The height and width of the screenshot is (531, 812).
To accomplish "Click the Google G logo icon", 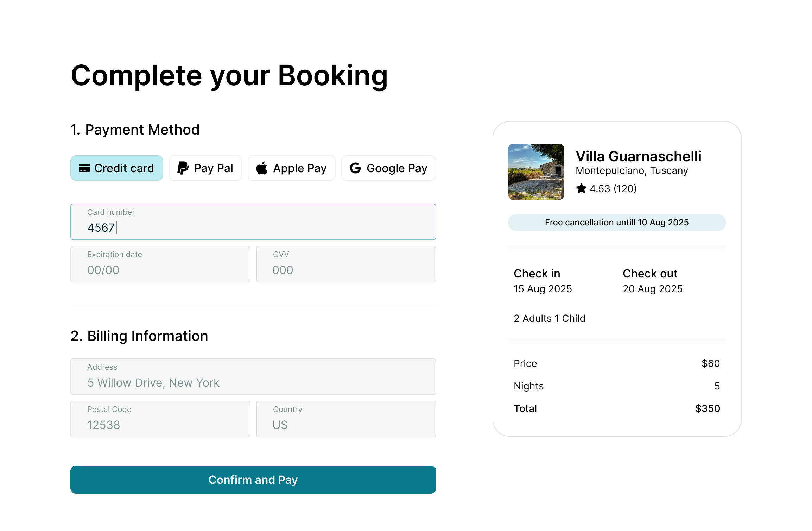I will [355, 168].
